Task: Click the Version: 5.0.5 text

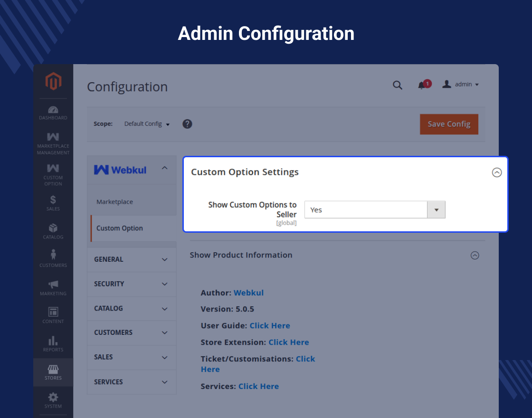Action: 228,309
